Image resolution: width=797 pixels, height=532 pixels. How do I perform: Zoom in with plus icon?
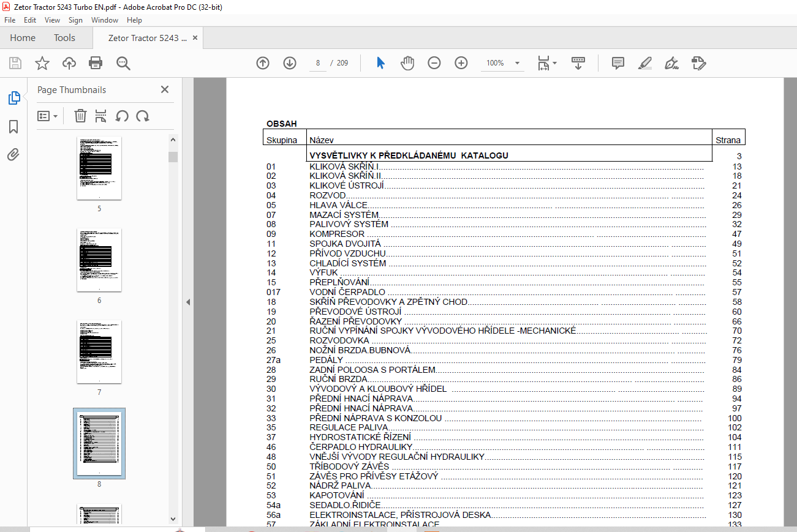point(461,63)
